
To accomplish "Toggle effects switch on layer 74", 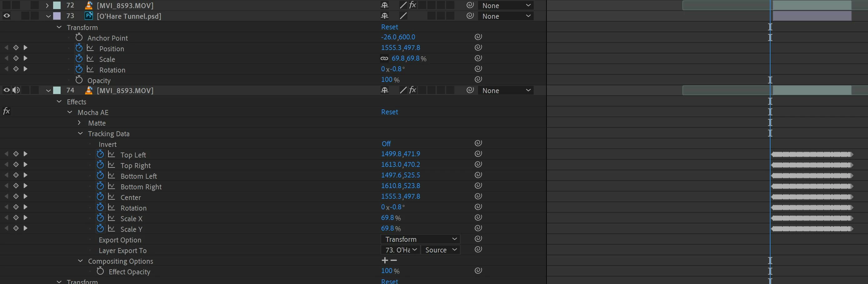I will click(412, 90).
